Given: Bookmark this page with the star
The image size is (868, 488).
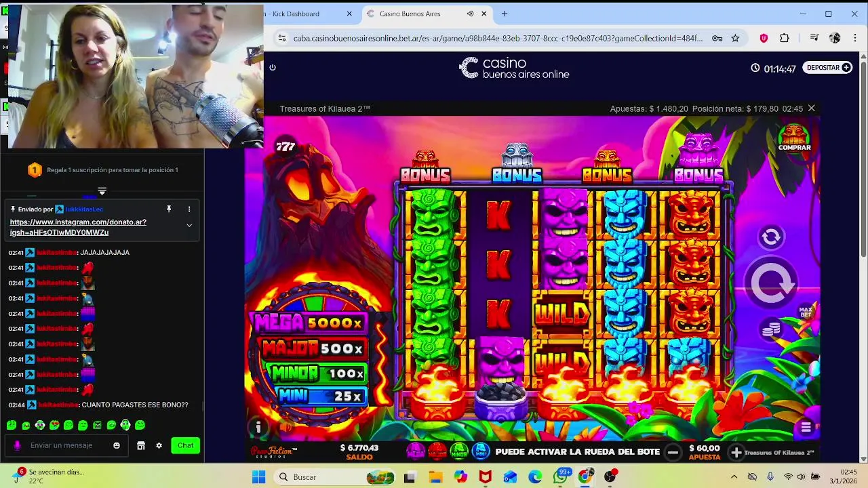Looking at the screenshot, I should pyautogui.click(x=735, y=39).
